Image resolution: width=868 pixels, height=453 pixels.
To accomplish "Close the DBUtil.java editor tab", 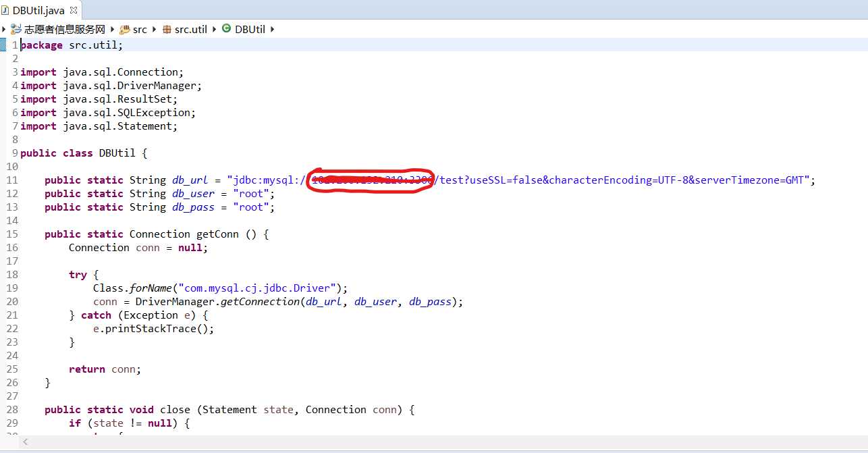I will pyautogui.click(x=74, y=10).
